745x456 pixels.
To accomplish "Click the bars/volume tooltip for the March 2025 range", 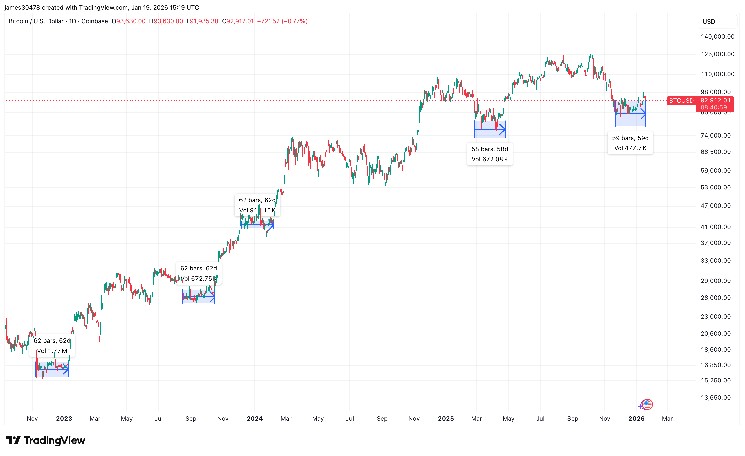I will tap(489, 154).
